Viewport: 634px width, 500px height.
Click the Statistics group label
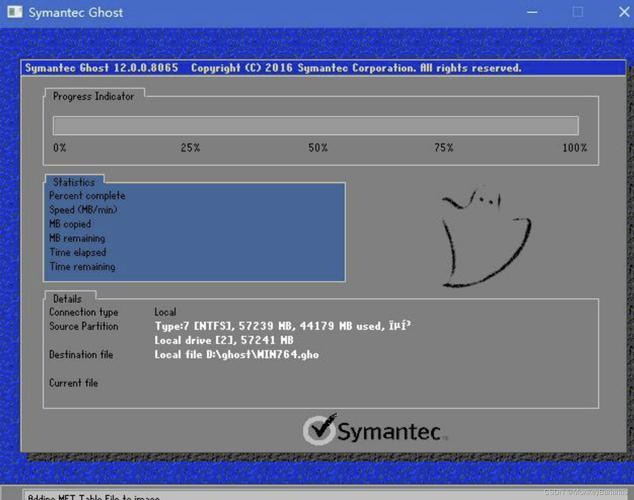pyautogui.click(x=74, y=182)
